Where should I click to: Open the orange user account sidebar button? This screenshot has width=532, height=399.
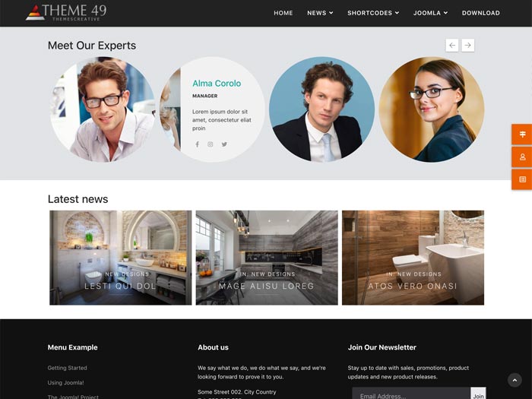click(x=522, y=157)
